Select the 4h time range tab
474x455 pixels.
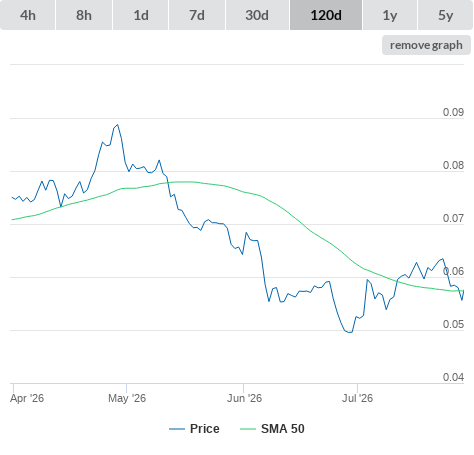click(x=28, y=15)
